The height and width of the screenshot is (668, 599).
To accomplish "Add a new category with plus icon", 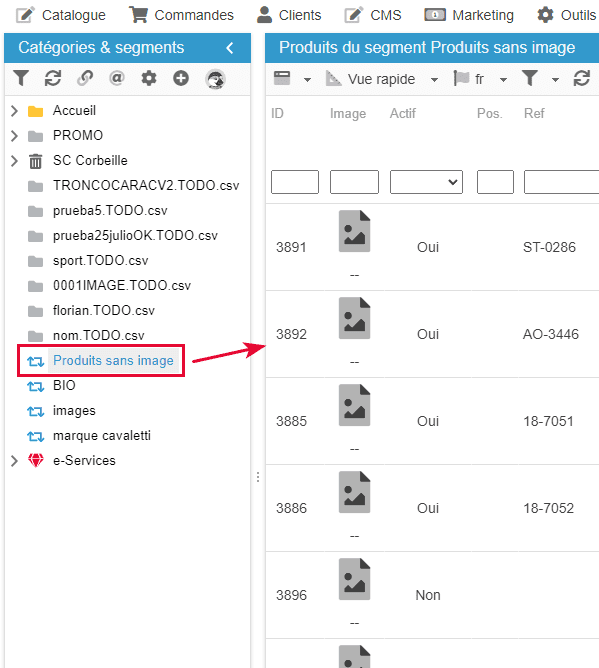I will pos(181,78).
